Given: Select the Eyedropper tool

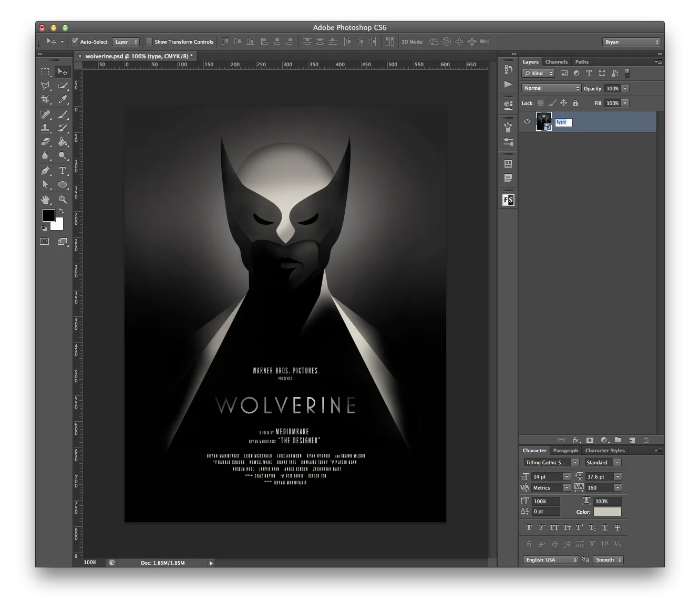Looking at the screenshot, I should [63, 99].
